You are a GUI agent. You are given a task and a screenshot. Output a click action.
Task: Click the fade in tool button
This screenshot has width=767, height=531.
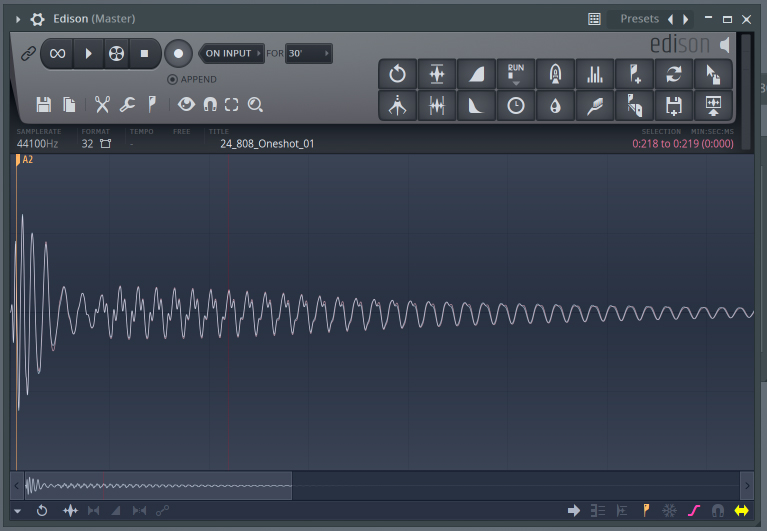click(476, 74)
